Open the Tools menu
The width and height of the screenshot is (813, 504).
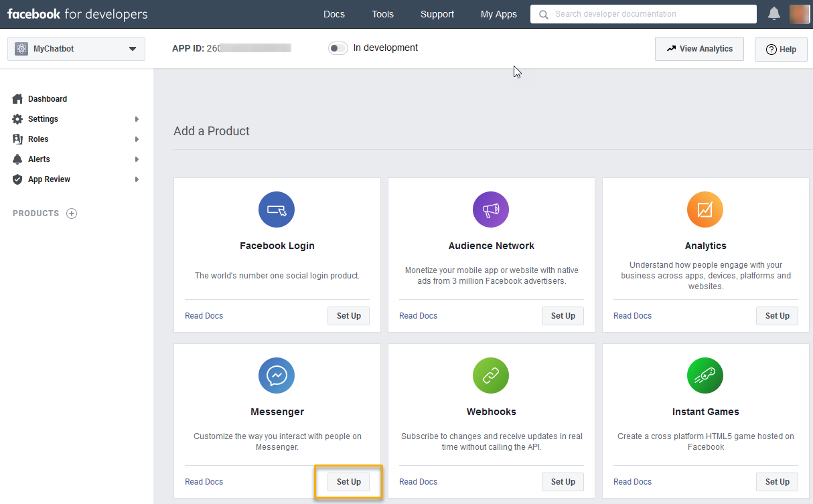point(383,14)
